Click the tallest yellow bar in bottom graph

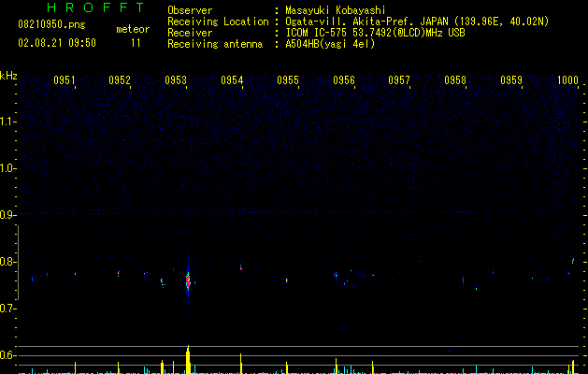pos(188,359)
